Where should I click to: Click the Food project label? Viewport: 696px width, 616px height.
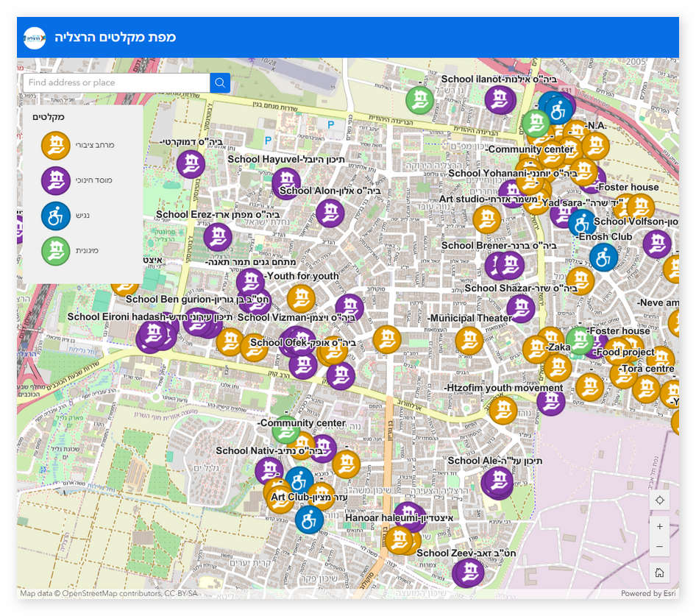click(624, 353)
